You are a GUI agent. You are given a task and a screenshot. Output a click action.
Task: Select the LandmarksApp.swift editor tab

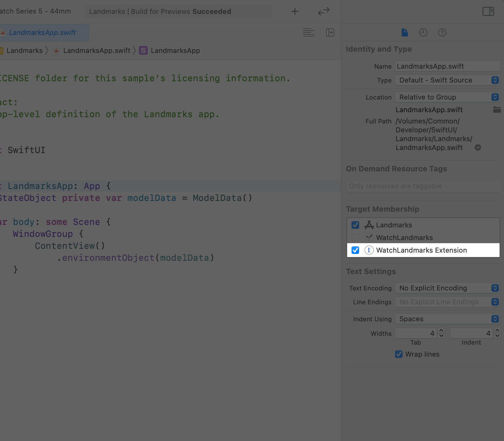click(43, 32)
